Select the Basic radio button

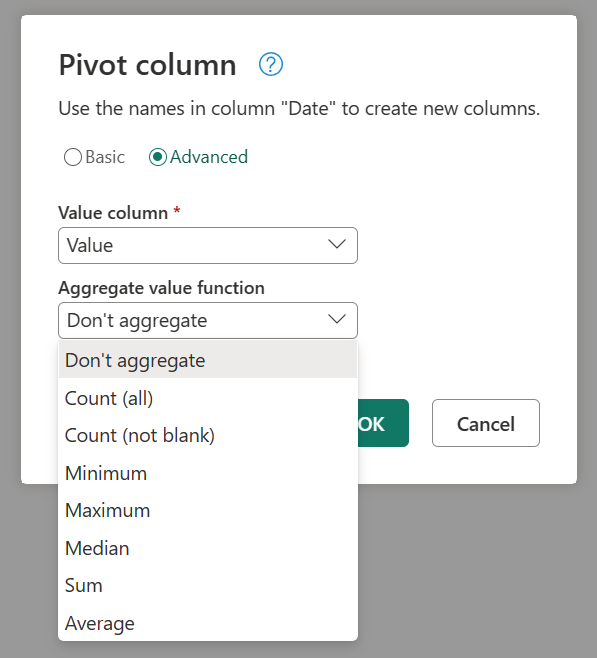[73, 157]
